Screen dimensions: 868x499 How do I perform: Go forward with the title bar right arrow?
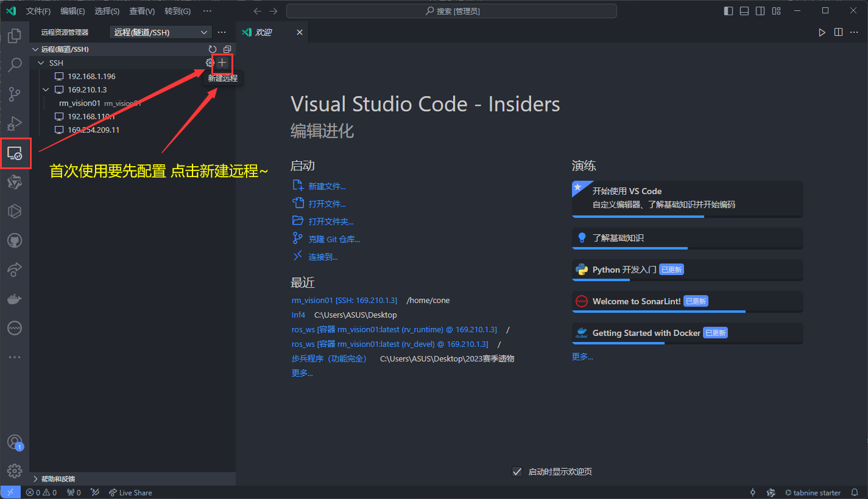[273, 11]
